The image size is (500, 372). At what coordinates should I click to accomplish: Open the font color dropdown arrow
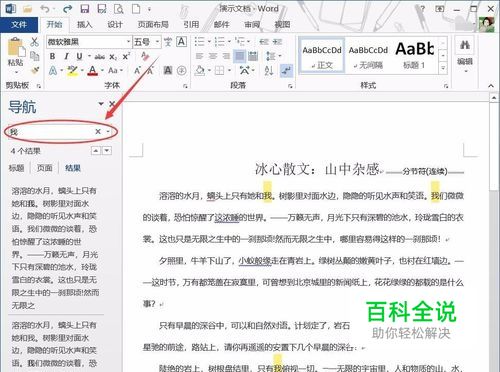102,70
